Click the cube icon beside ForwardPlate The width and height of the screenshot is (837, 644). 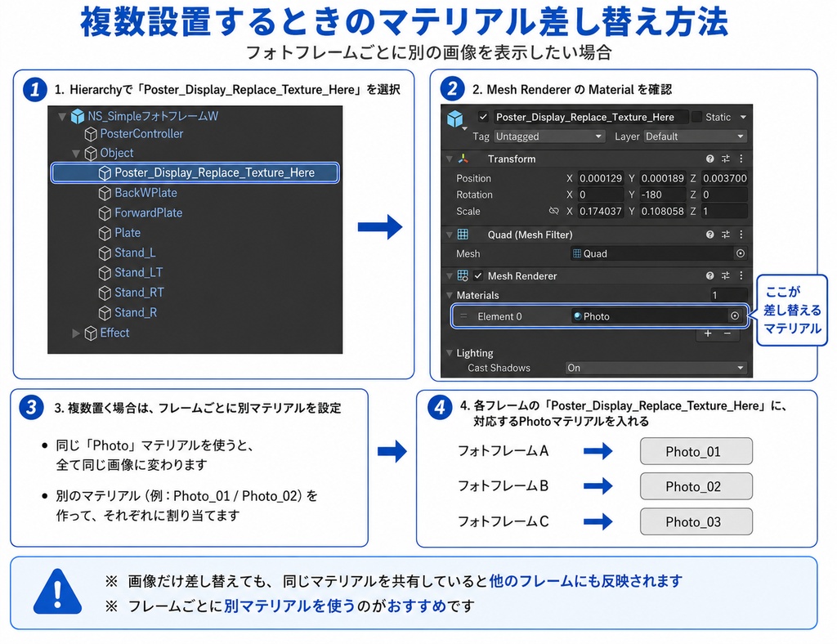click(105, 213)
